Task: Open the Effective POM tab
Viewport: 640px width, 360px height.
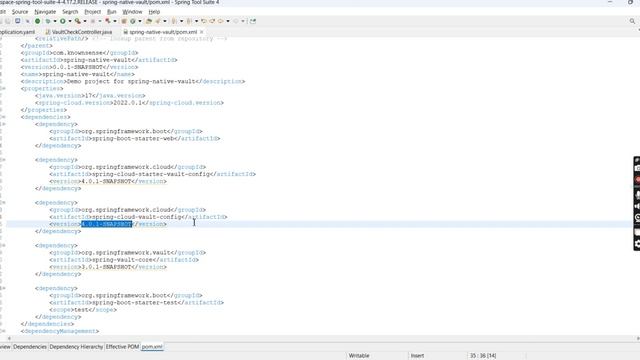Action: (122, 347)
